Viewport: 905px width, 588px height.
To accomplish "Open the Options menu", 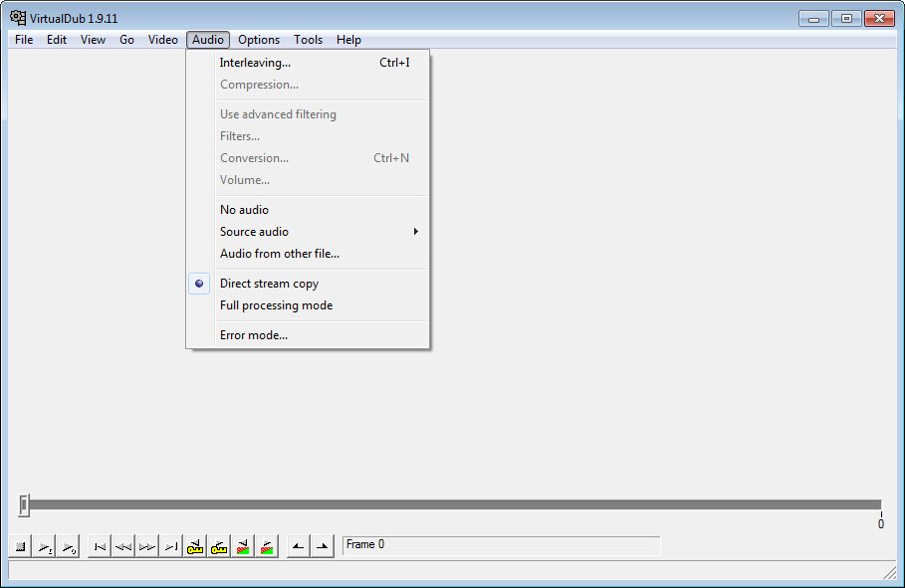I will pos(259,40).
